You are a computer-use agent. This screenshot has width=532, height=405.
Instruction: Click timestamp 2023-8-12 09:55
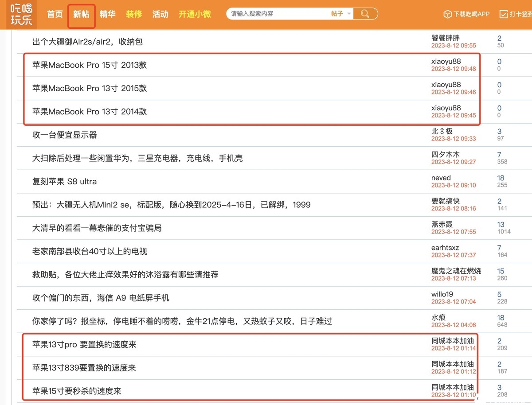pyautogui.click(x=454, y=46)
